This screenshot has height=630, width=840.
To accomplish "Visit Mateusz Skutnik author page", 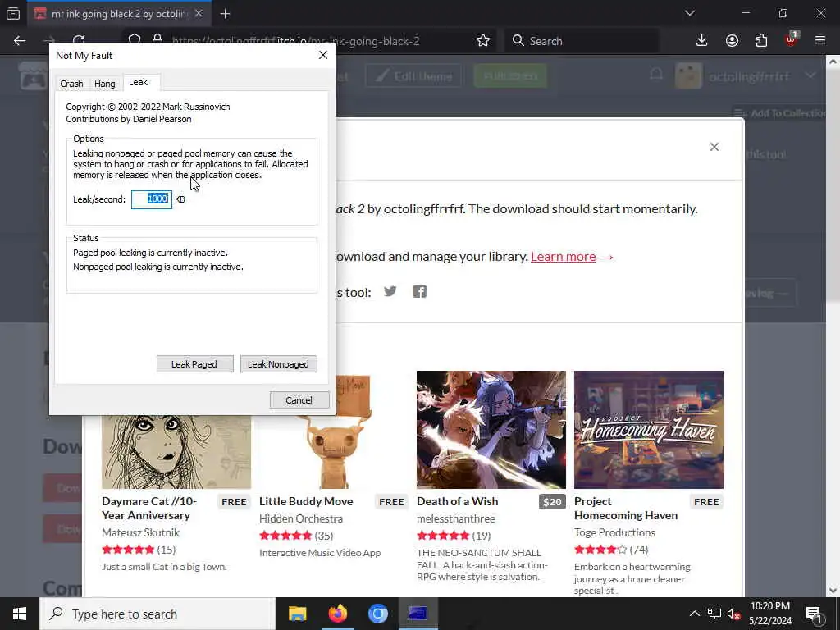I will click(140, 532).
